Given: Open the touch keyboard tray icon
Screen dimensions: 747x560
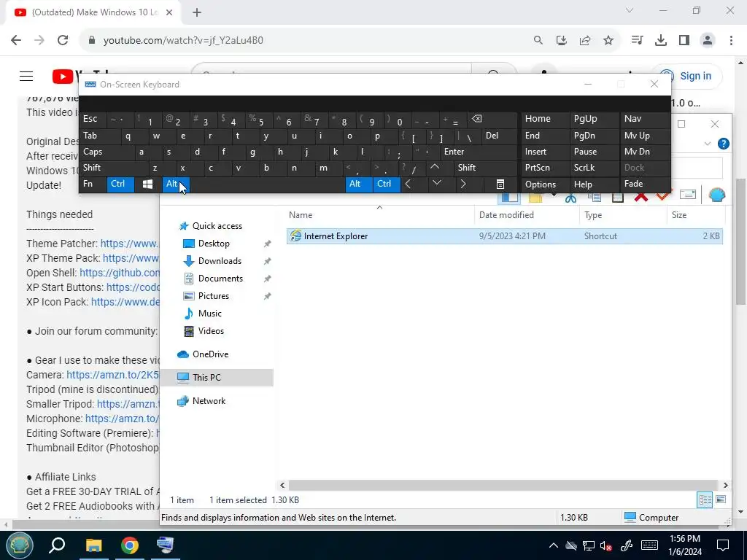Looking at the screenshot, I should pos(649,545).
